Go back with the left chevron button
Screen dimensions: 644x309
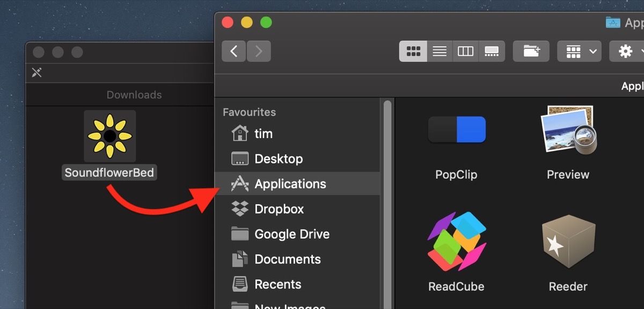tap(234, 51)
